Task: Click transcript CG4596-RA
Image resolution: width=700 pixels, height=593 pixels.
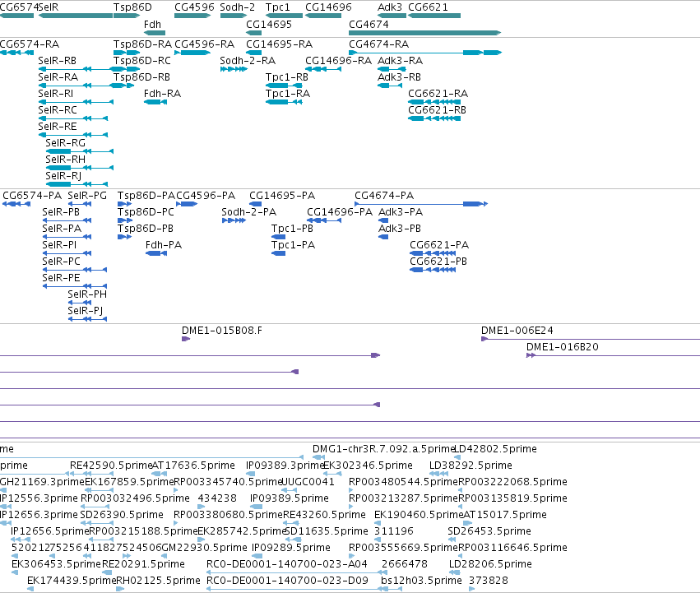Action: pyautogui.click(x=192, y=53)
